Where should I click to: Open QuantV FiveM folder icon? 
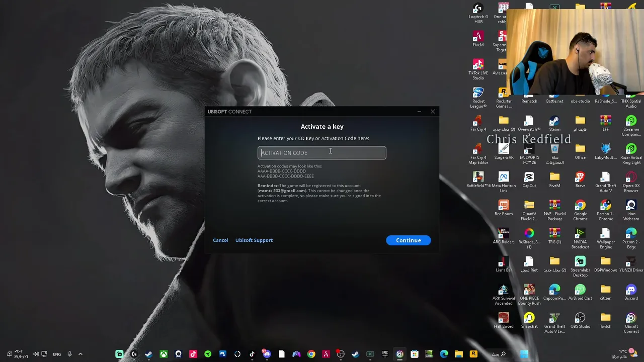coord(529,211)
